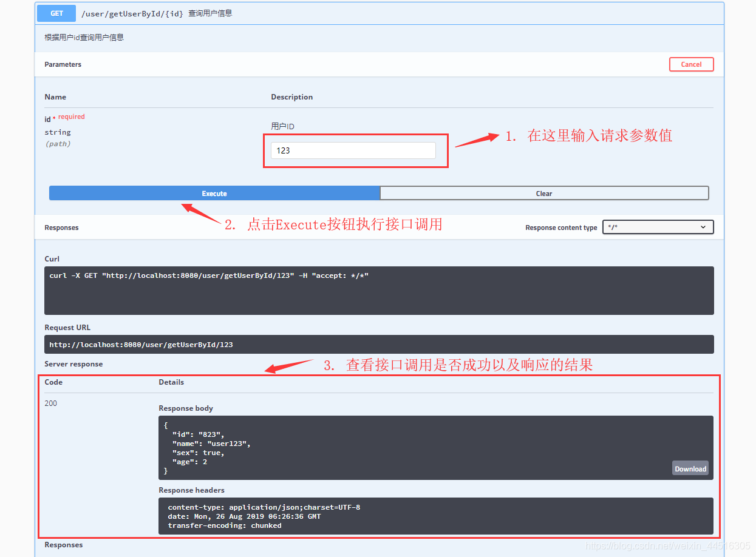This screenshot has width=756, height=557.
Task: Click the Details column header
Action: coord(171,382)
